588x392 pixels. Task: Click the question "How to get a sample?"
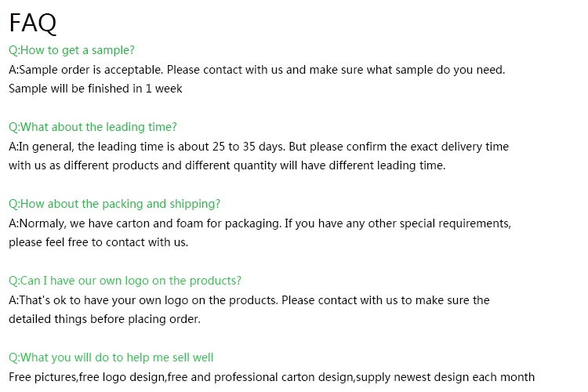click(x=72, y=50)
